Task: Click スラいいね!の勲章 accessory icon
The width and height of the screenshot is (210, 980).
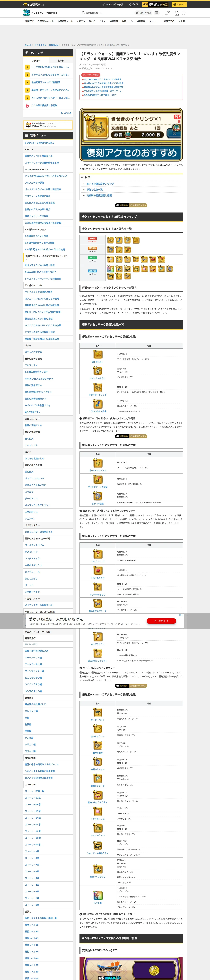Action: (x=98, y=404)
